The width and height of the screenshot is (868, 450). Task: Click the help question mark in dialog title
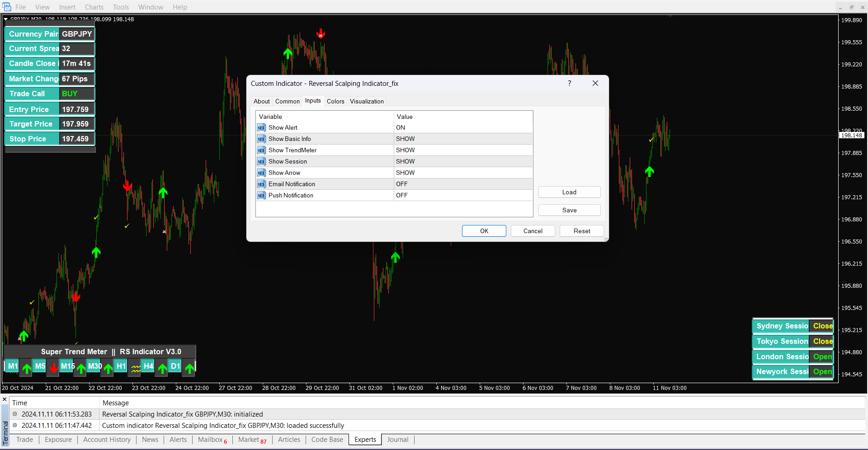point(569,83)
